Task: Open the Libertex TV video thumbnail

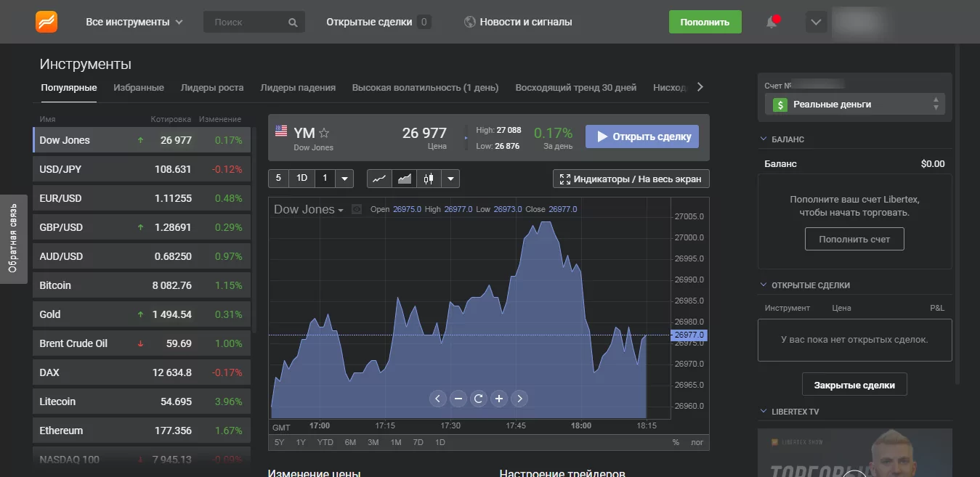Action: click(854, 452)
